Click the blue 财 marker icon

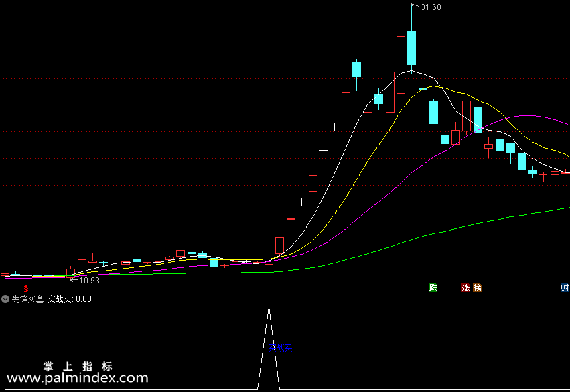(565, 288)
